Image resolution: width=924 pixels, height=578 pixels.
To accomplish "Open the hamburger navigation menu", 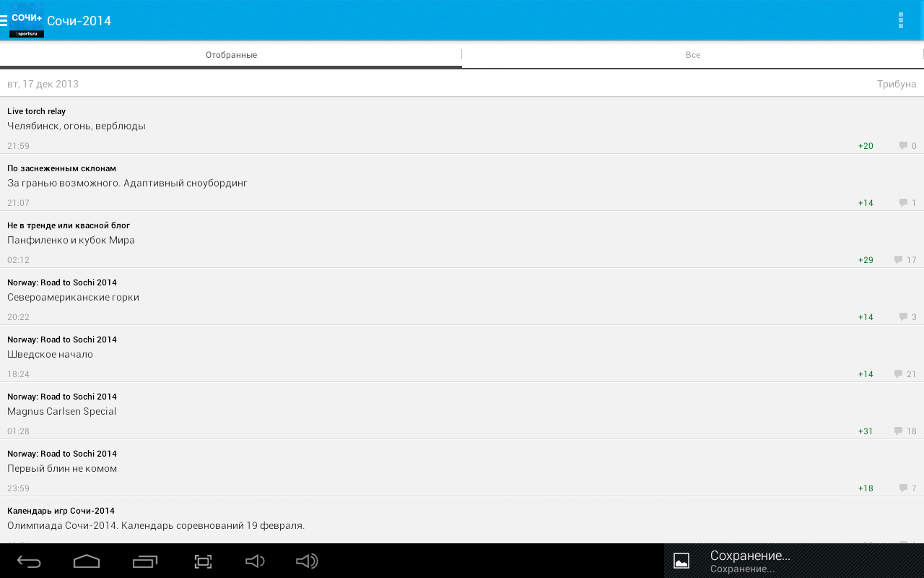I will tap(4, 20).
